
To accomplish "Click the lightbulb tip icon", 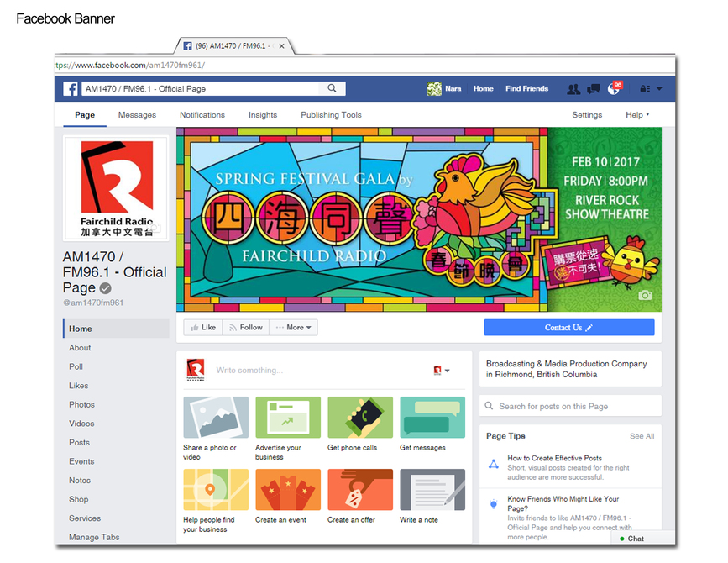I will pos(494,503).
